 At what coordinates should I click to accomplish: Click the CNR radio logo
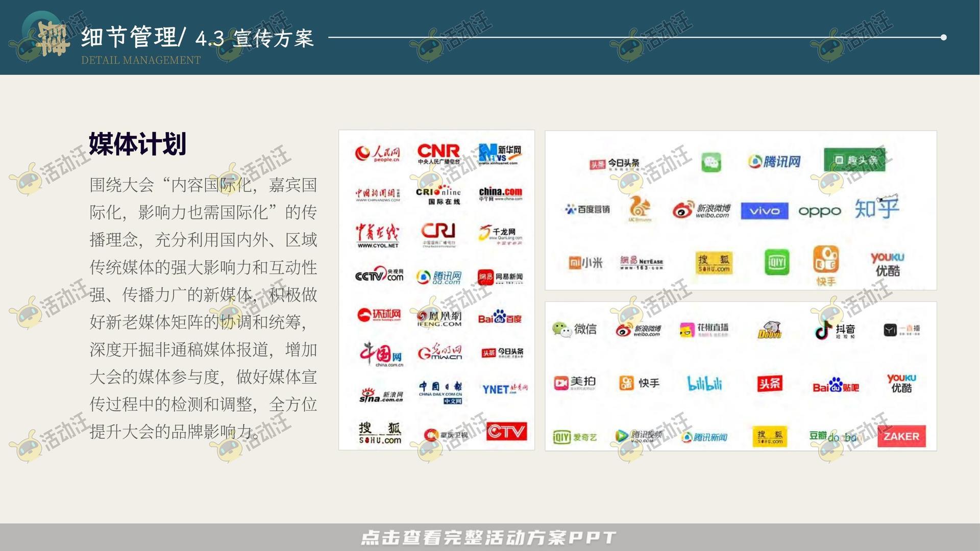(438, 153)
